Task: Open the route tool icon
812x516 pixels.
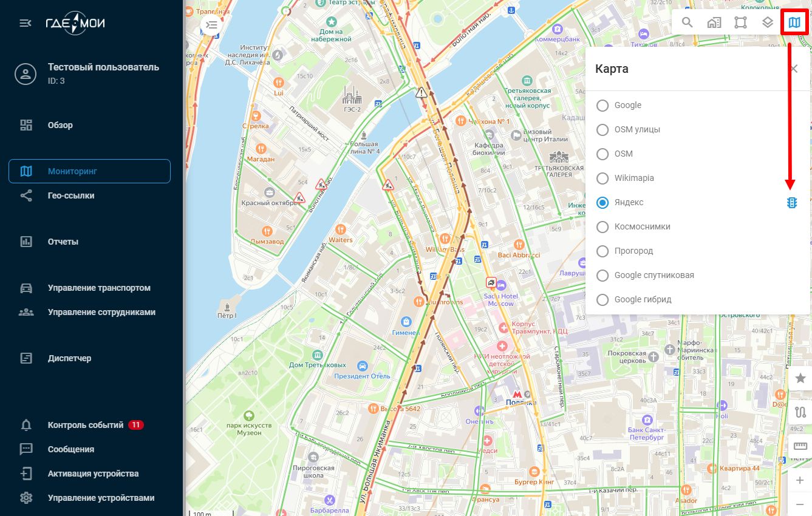Action: tap(800, 412)
